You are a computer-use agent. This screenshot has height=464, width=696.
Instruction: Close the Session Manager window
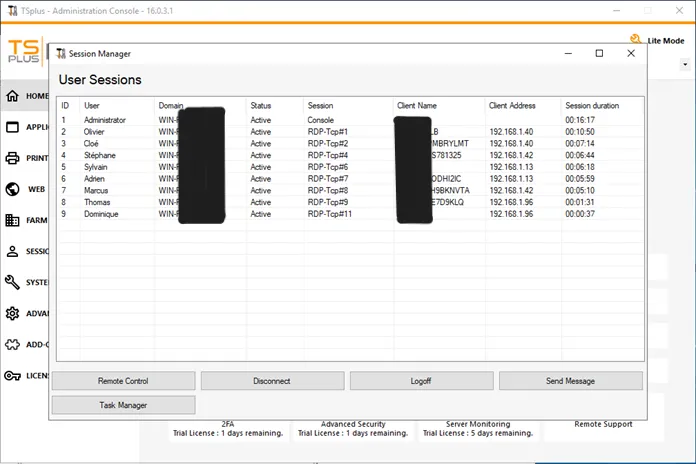(x=631, y=53)
